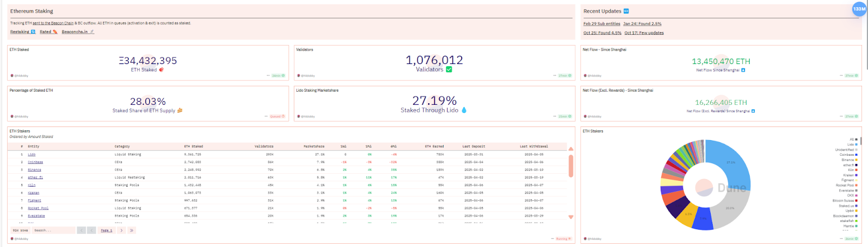868x247 pixels.
Task: Sort the table by the Category column header
Action: (x=122, y=147)
